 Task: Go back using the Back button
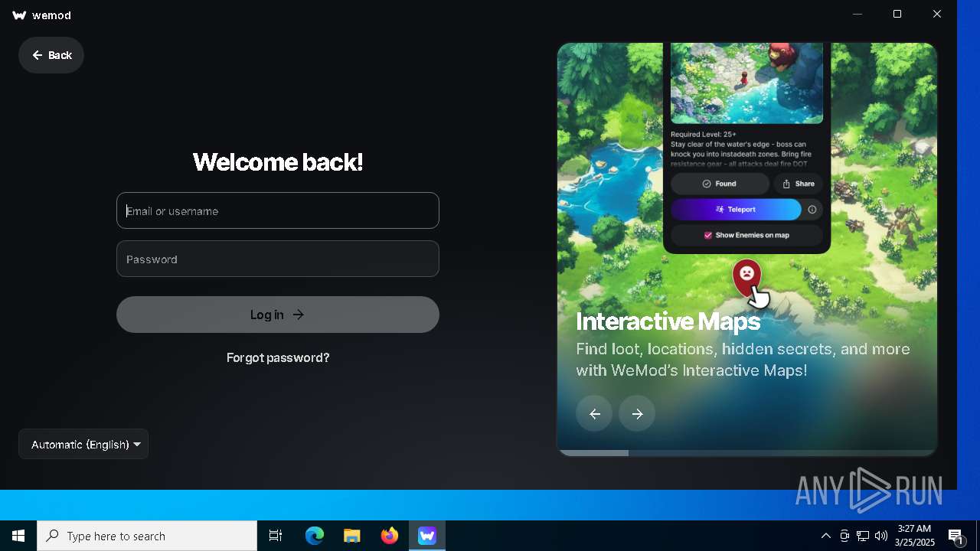51,55
